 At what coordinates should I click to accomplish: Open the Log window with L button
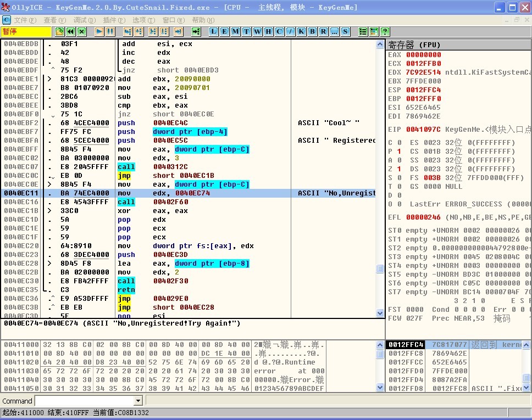coord(213,31)
